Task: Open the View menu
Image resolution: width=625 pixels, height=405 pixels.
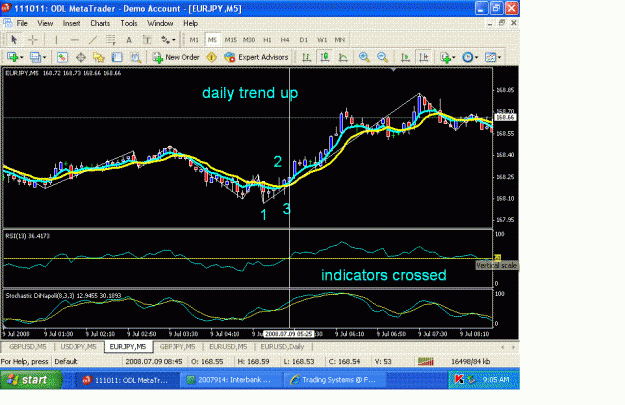Action: [x=45, y=23]
